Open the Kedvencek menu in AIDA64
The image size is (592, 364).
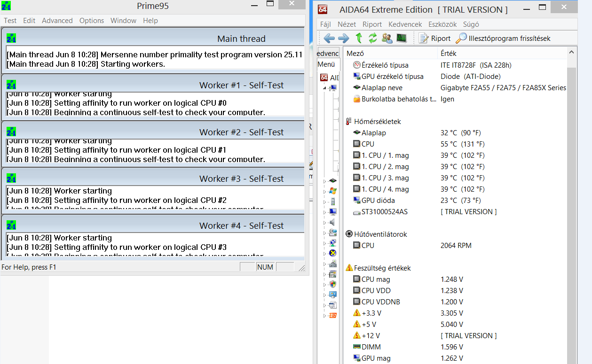pyautogui.click(x=405, y=24)
